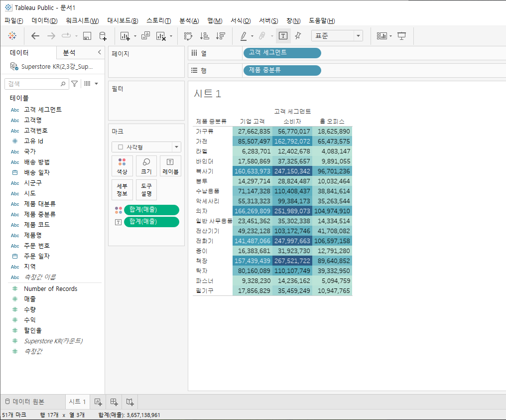Switch to the 분석 pane tab
The image size is (506, 420).
(69, 53)
